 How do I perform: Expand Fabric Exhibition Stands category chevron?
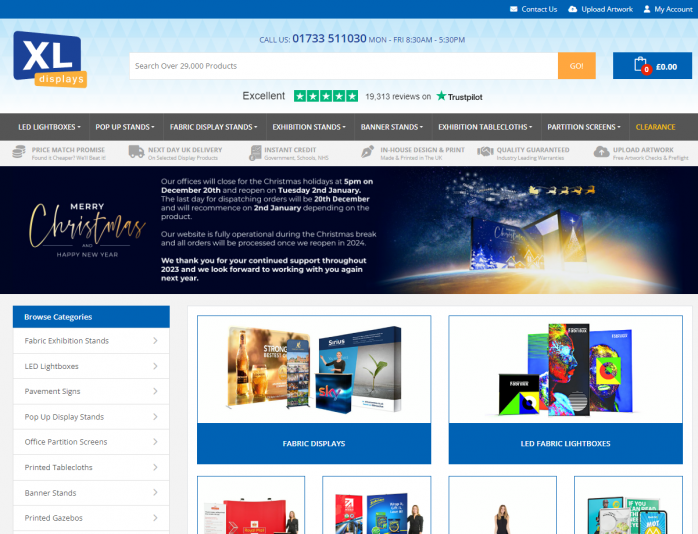coord(155,340)
